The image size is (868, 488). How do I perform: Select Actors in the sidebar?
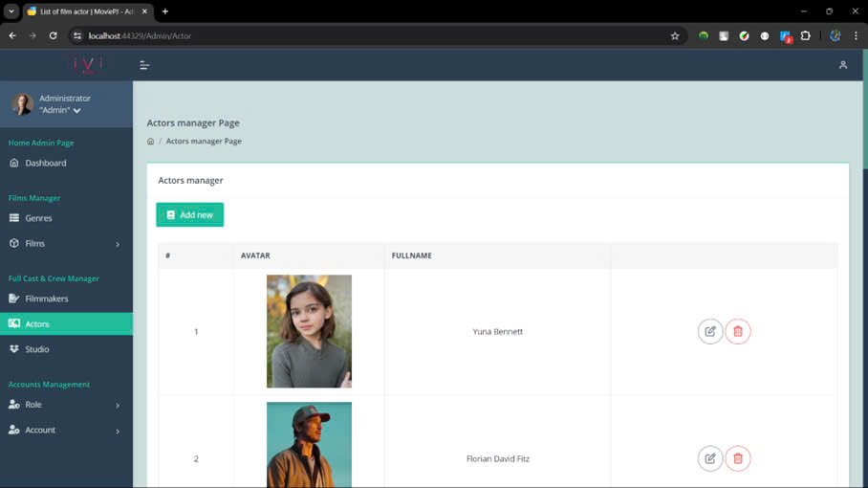click(66, 323)
